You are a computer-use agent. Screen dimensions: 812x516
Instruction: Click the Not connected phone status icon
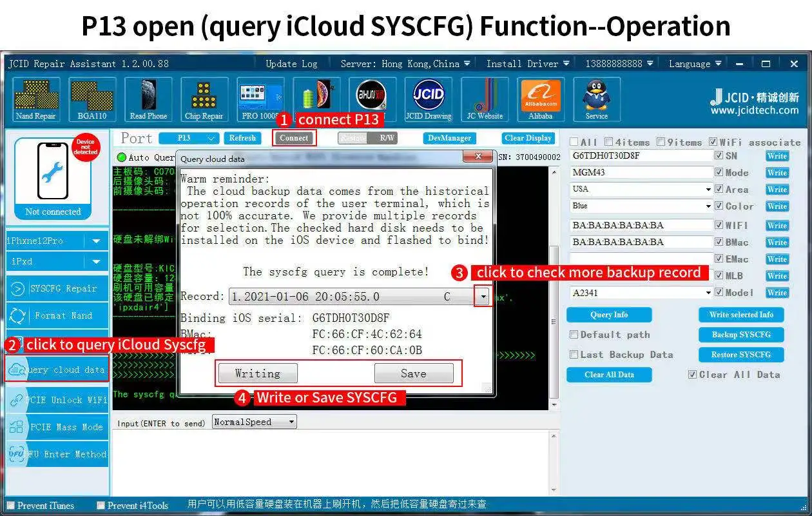coord(53,179)
